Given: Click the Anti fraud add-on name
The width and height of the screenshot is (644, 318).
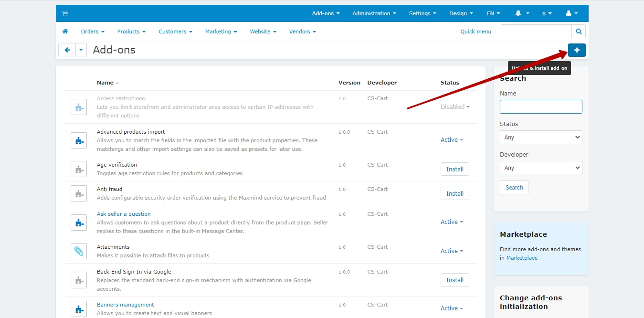Looking at the screenshot, I should tap(109, 189).
